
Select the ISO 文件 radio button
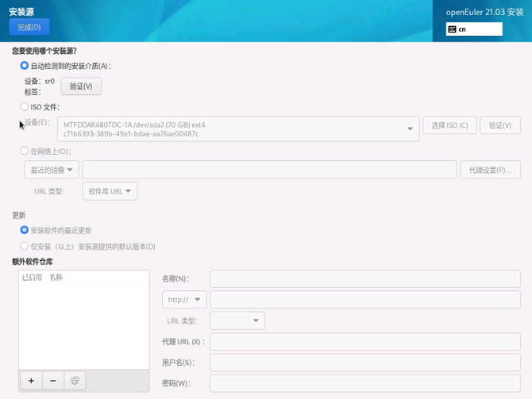click(25, 106)
